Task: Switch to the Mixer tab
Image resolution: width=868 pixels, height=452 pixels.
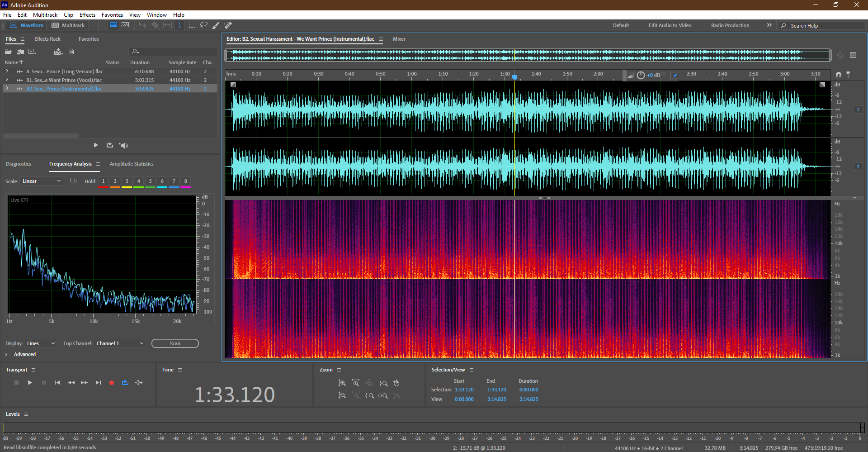Action: 399,39
